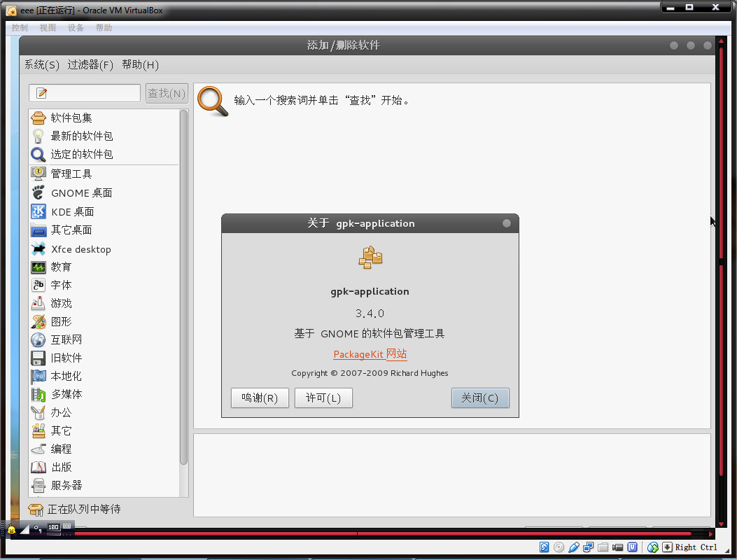This screenshot has height=560, width=737.
Task: Click the package search input field
Action: [85, 93]
